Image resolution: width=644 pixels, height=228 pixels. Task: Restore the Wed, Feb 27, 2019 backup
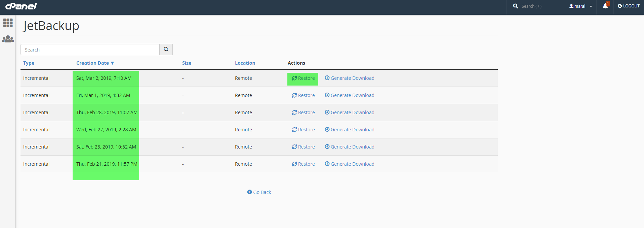[x=303, y=130]
